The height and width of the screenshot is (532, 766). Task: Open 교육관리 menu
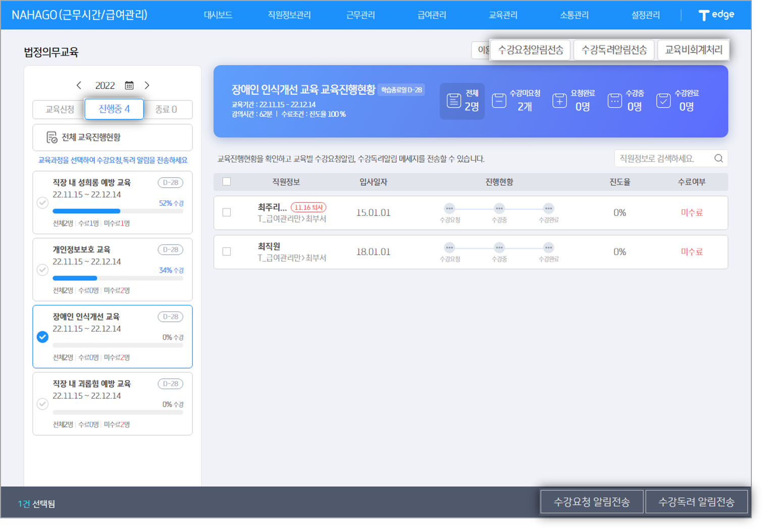(503, 15)
